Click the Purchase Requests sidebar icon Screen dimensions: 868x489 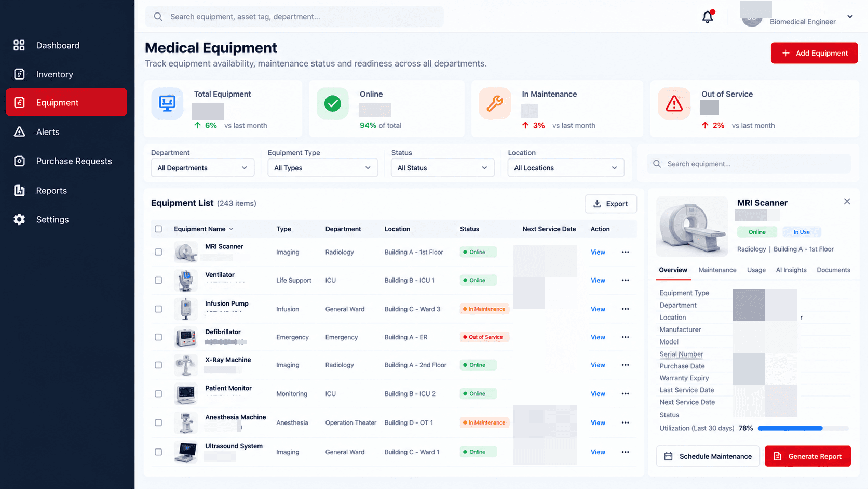point(19,161)
